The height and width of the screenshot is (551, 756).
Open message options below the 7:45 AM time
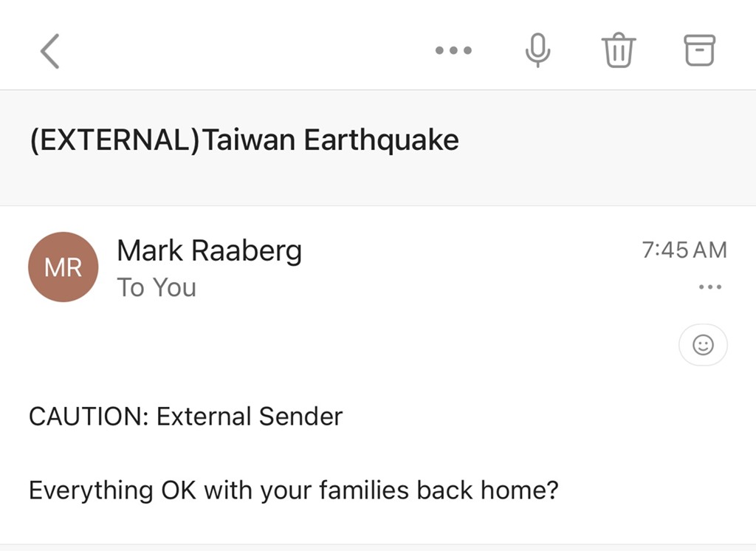pyautogui.click(x=710, y=287)
